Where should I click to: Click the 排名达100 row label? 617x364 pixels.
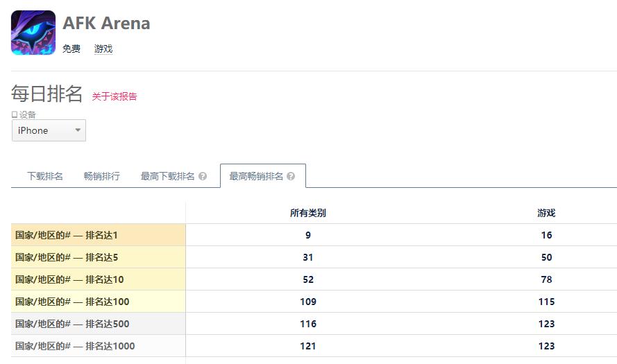[x=72, y=302]
